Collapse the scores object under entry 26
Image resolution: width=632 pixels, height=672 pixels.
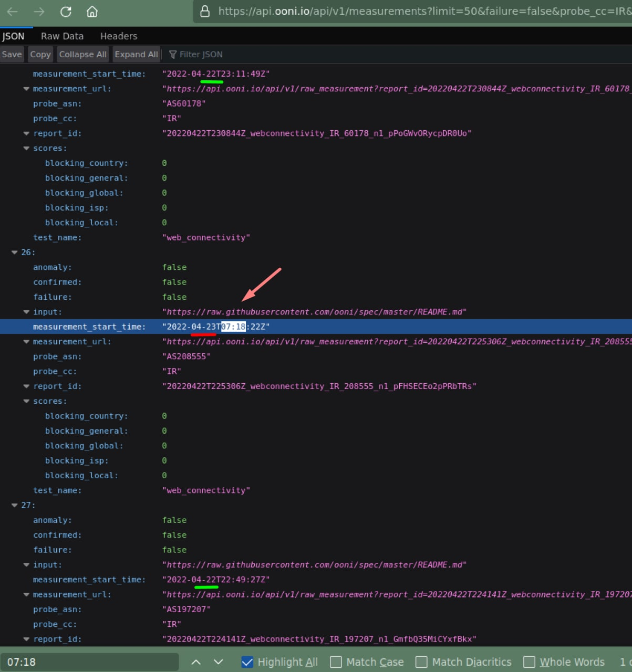click(26, 401)
